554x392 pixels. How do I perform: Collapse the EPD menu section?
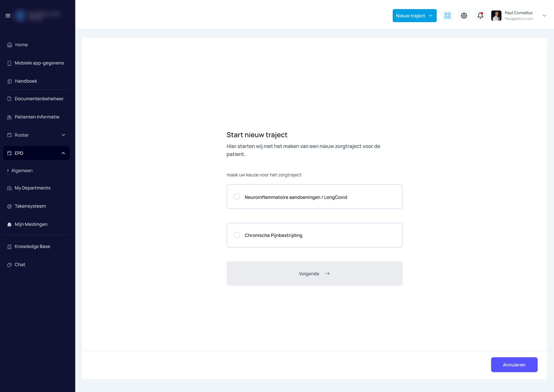63,153
